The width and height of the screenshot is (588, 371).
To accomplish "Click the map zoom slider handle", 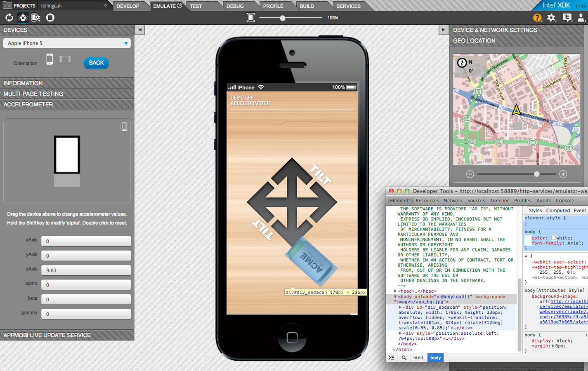I will 536,174.
